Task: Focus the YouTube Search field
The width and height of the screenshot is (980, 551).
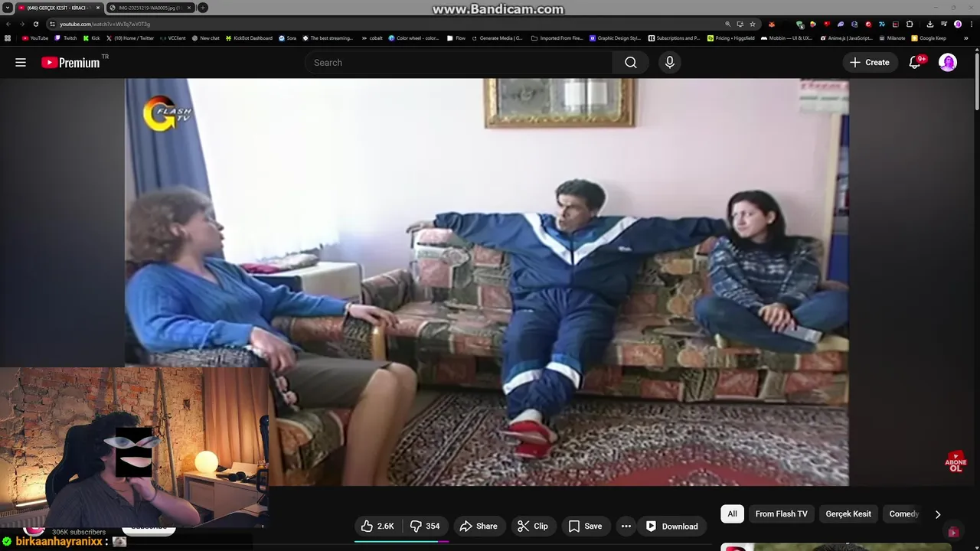Action: point(459,63)
